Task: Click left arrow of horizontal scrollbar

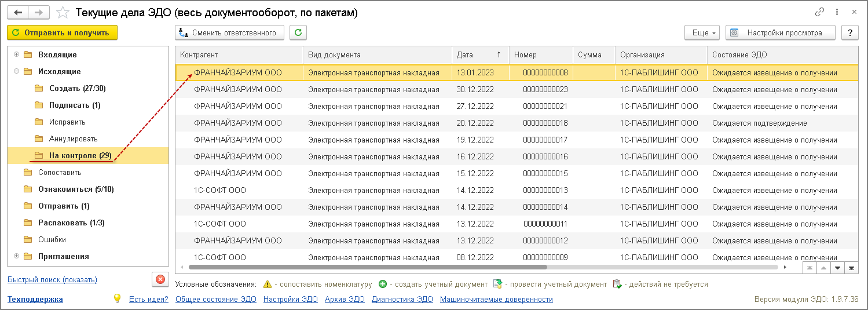Action: click(182, 267)
